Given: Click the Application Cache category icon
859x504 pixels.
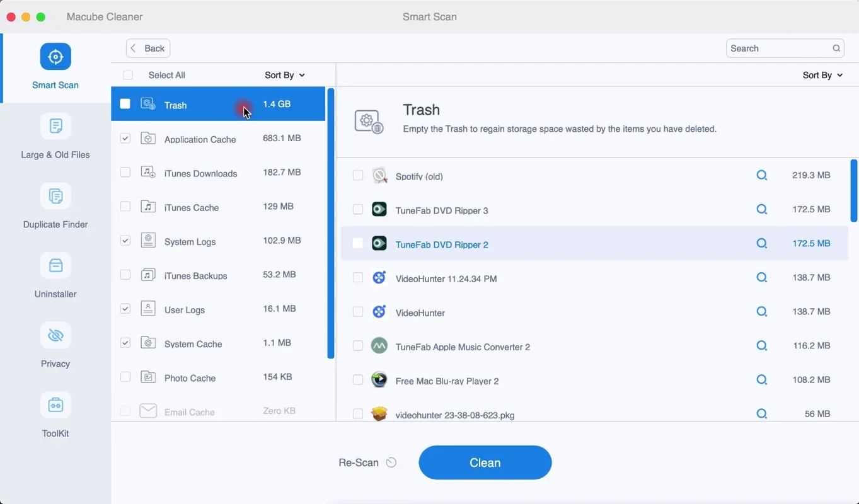Looking at the screenshot, I should click(x=148, y=139).
